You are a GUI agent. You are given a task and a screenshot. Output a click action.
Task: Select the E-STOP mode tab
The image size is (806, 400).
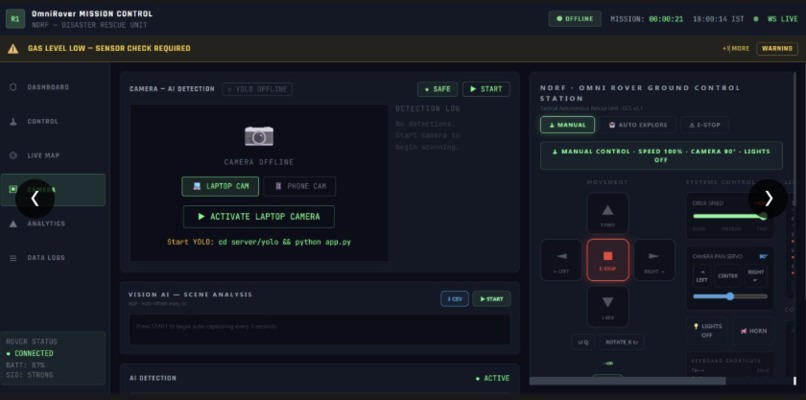704,125
